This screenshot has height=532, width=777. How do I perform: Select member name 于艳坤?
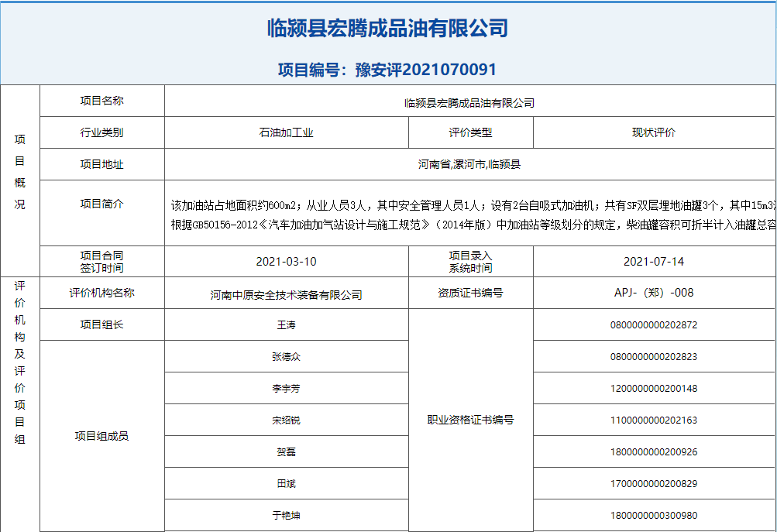pos(286,515)
